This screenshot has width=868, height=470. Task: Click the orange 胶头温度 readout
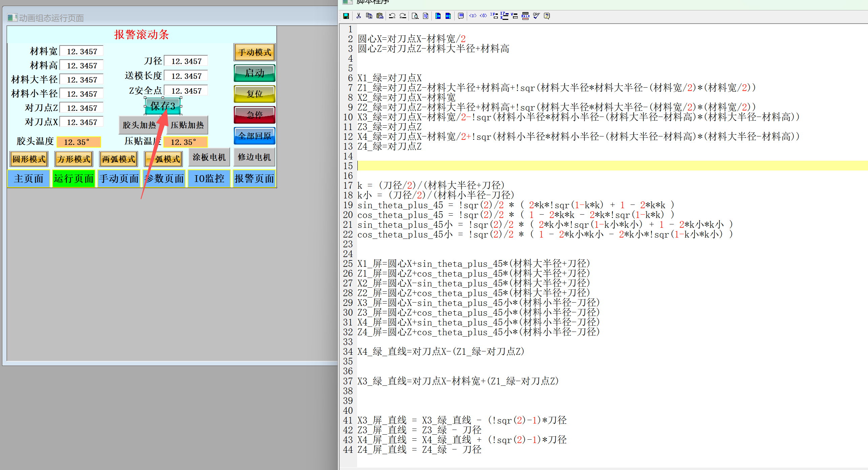coord(78,142)
